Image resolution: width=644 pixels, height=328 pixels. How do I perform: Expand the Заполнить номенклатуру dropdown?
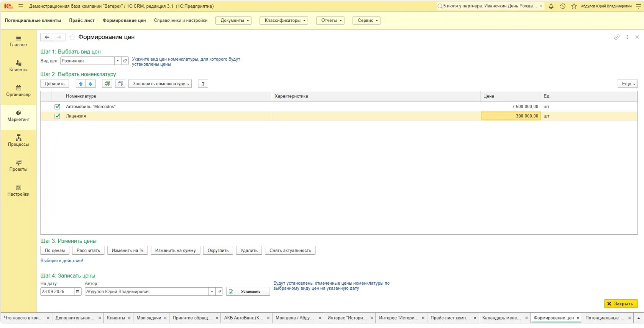[160, 84]
